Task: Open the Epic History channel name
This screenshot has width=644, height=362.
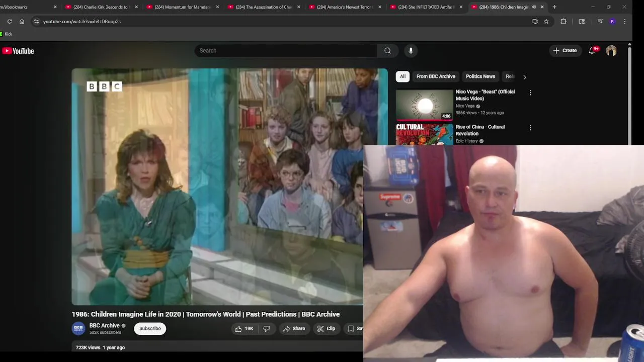Action: (x=466, y=141)
